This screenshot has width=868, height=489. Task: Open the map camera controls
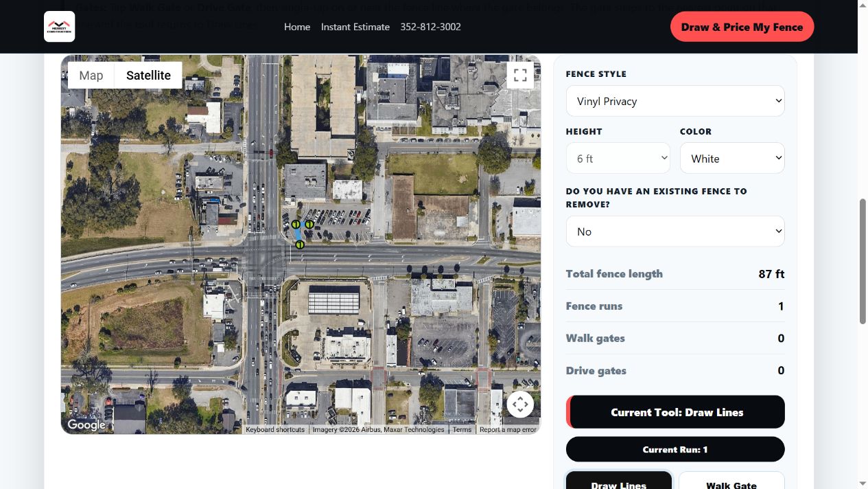pyautogui.click(x=520, y=404)
